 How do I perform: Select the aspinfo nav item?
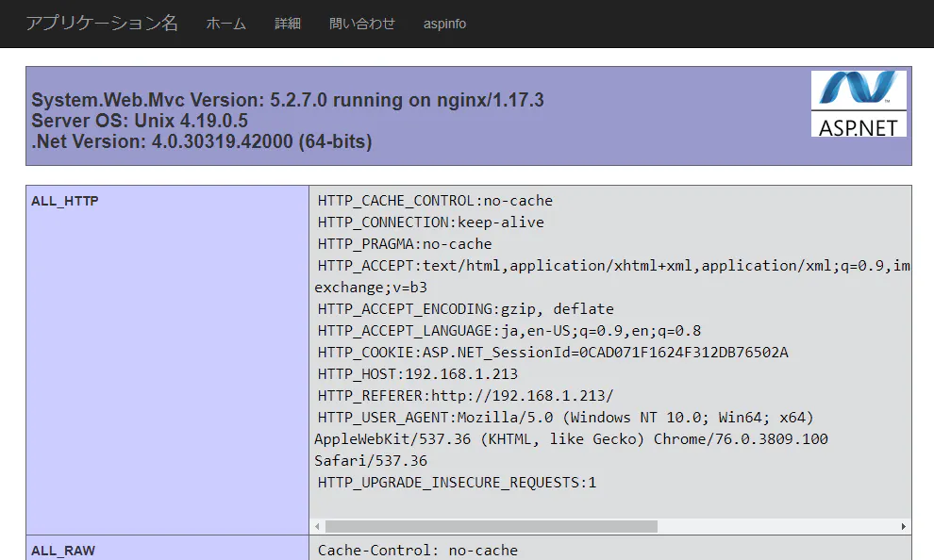tap(444, 25)
